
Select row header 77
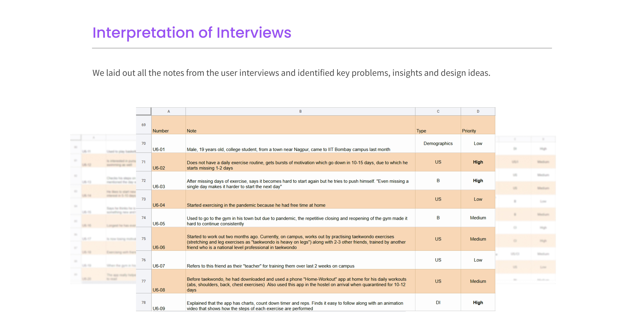(144, 281)
